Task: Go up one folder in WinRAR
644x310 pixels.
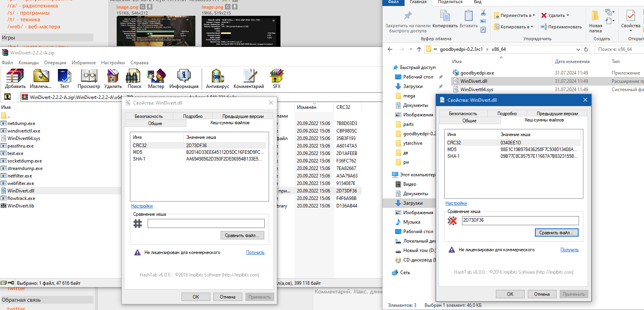Action: point(7,97)
